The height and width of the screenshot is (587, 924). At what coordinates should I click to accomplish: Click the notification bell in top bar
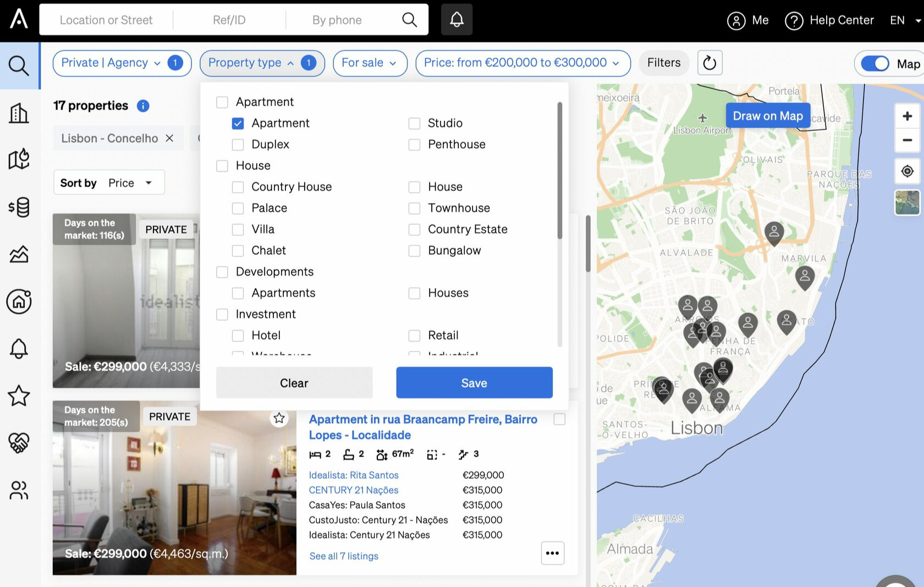coord(457,20)
